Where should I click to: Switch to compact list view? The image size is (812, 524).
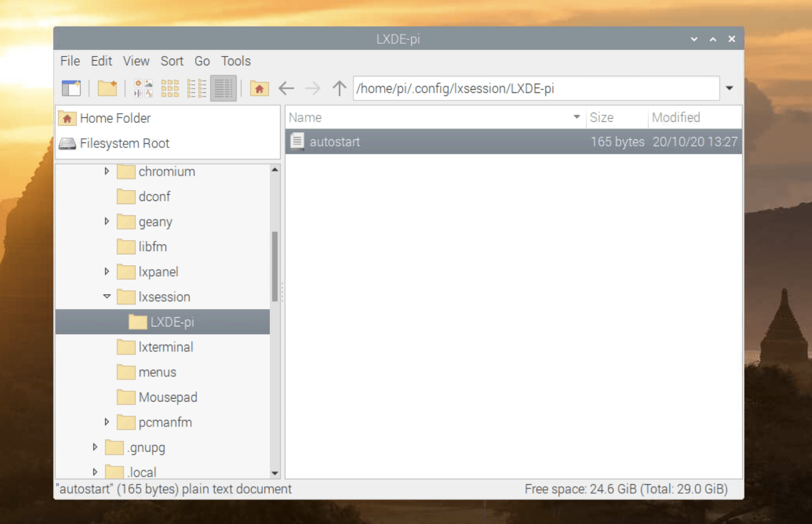pyautogui.click(x=197, y=88)
